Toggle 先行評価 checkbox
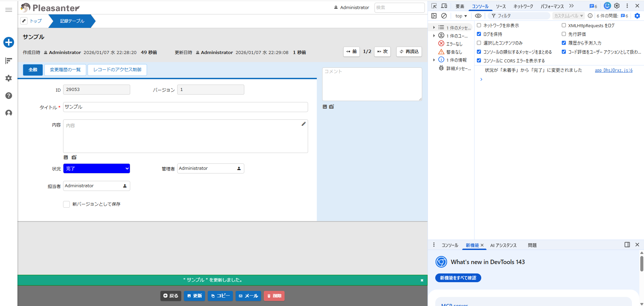This screenshot has height=306, width=644. 564,34
